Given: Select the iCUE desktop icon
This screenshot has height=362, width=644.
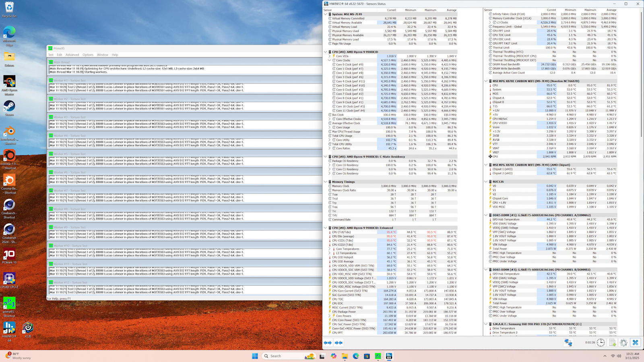Looking at the screenshot, I should pyautogui.click(x=28, y=329).
